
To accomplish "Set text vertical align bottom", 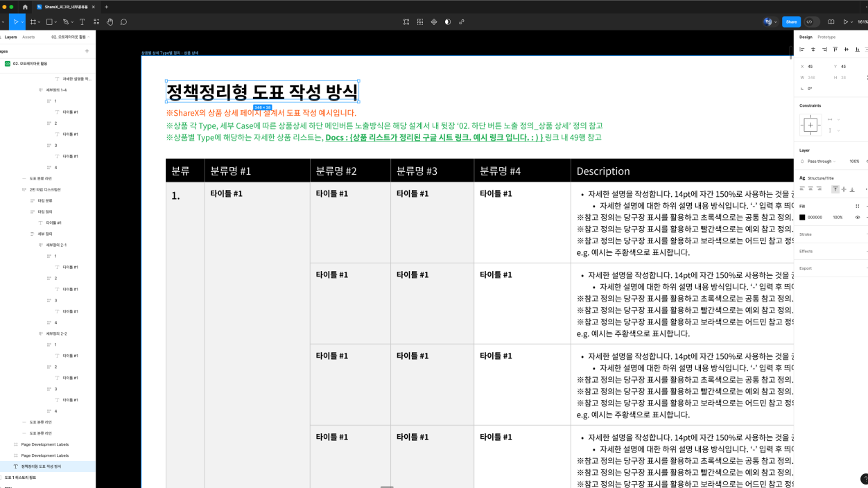I will [x=852, y=189].
